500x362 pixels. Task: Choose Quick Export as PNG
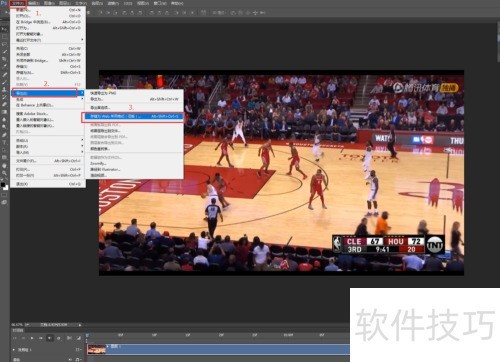click(133, 93)
